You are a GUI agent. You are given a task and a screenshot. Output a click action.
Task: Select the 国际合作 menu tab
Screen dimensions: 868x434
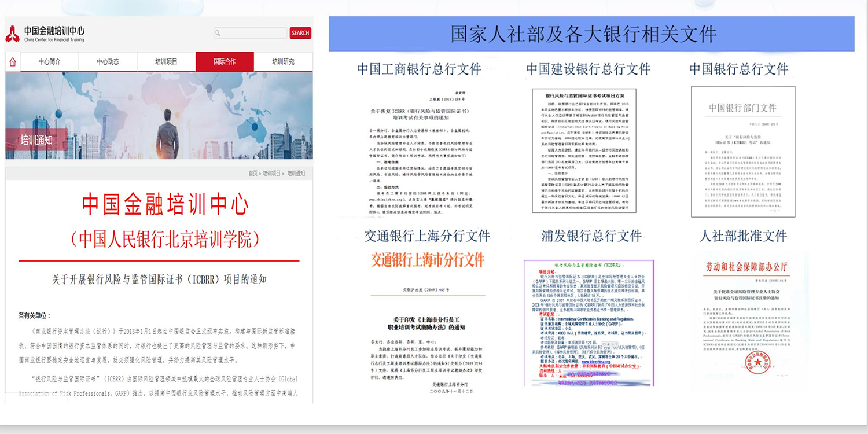tap(225, 62)
